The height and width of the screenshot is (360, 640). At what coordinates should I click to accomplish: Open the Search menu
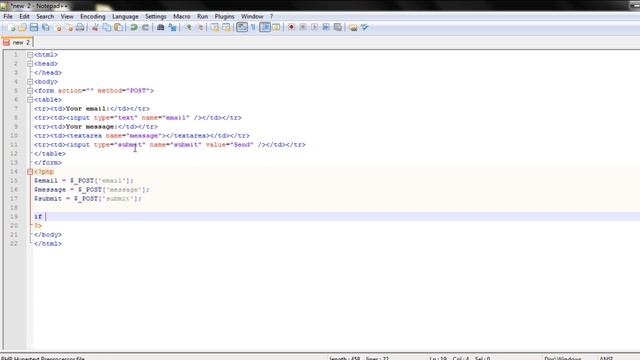pyautogui.click(x=45, y=16)
